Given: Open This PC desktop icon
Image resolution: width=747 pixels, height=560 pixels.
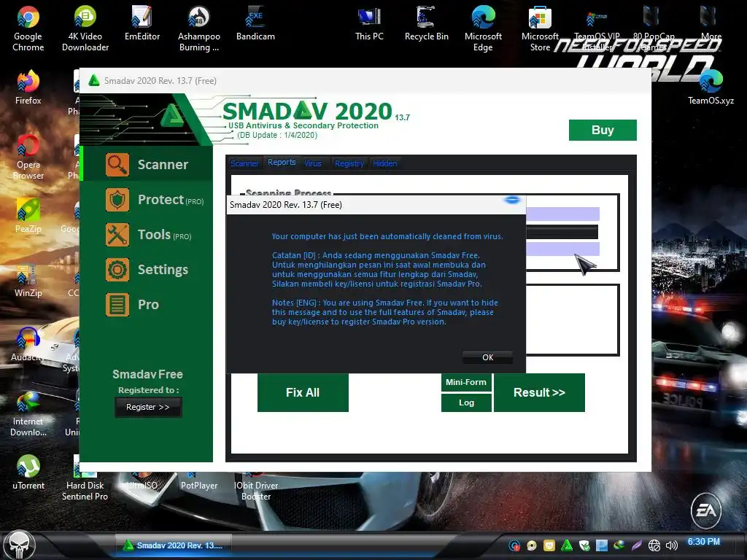Looking at the screenshot, I should (x=369, y=24).
